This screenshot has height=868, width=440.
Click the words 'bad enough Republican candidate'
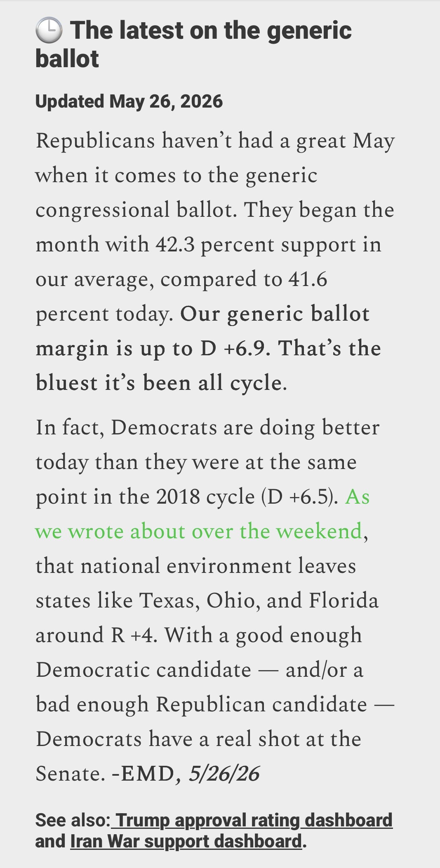(201, 704)
